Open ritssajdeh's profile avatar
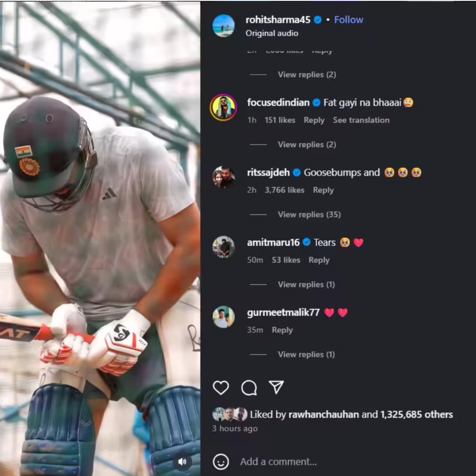Image resolution: width=476 pixels, height=476 pixels. click(223, 177)
